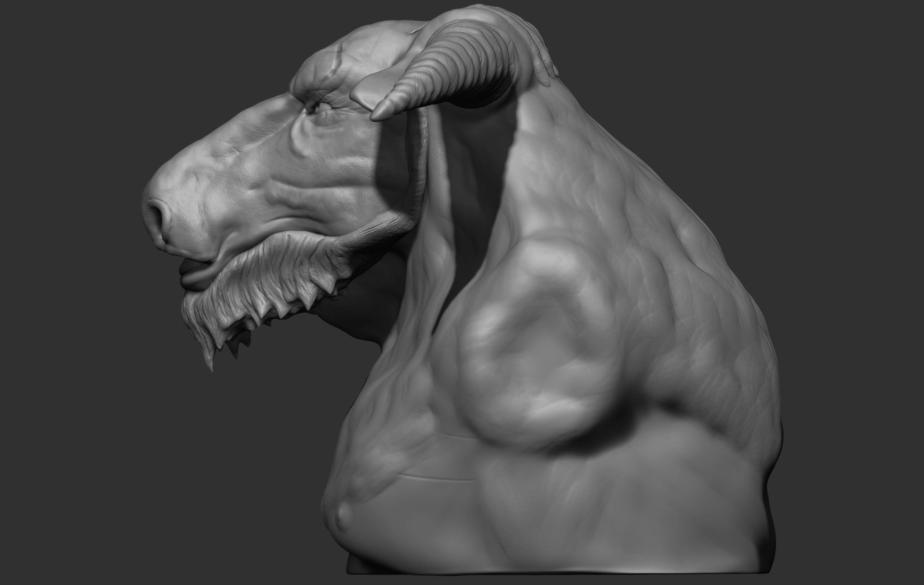Click the top of the snout bridge
The height and width of the screenshot is (585, 924).
(227, 138)
